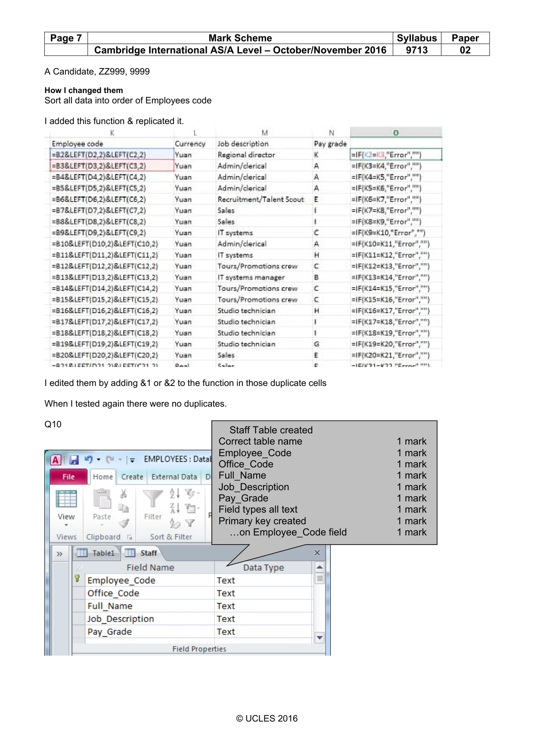This screenshot has width=534, height=756.
Task: Switch to the Table1 document tab
Action: pyautogui.click(x=96, y=553)
